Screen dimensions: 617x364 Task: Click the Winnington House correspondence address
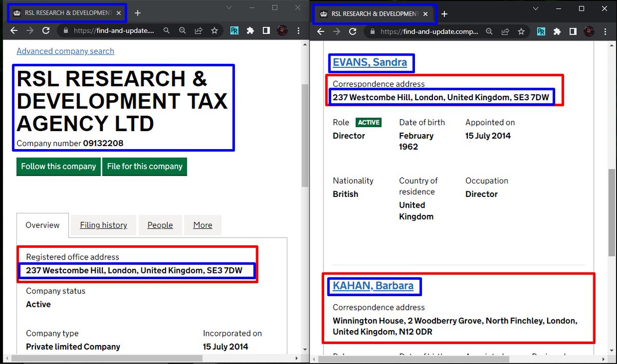[455, 326]
